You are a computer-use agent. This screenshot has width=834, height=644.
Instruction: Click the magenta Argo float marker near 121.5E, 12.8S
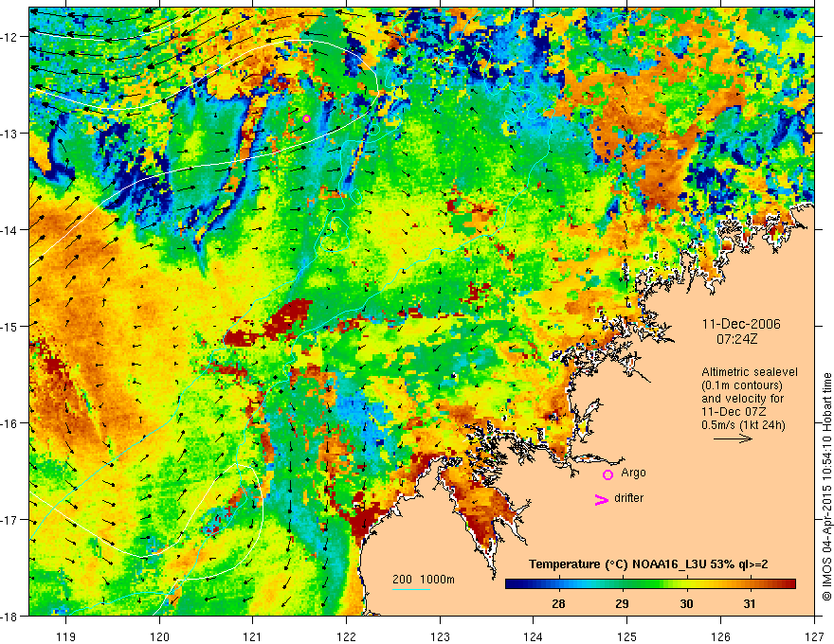(306, 118)
